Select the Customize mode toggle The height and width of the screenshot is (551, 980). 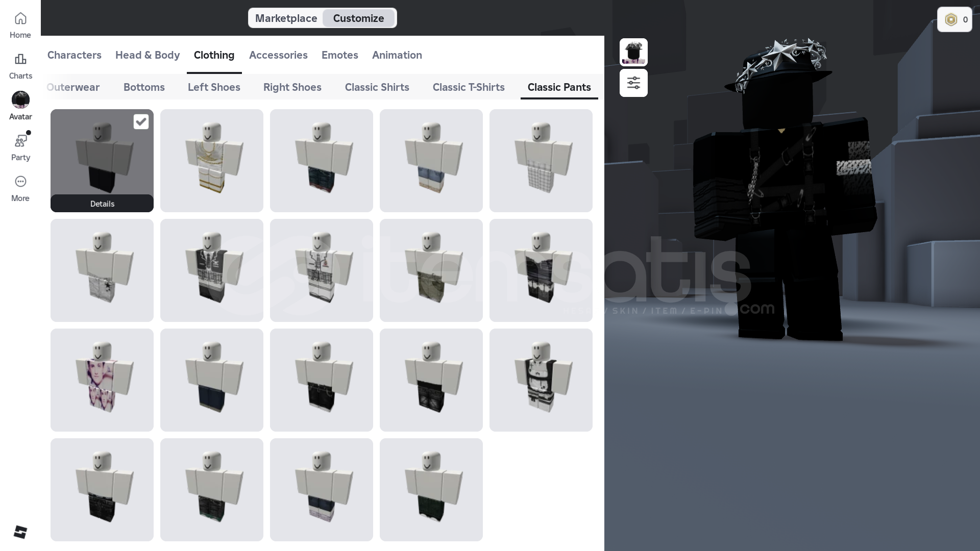point(358,18)
